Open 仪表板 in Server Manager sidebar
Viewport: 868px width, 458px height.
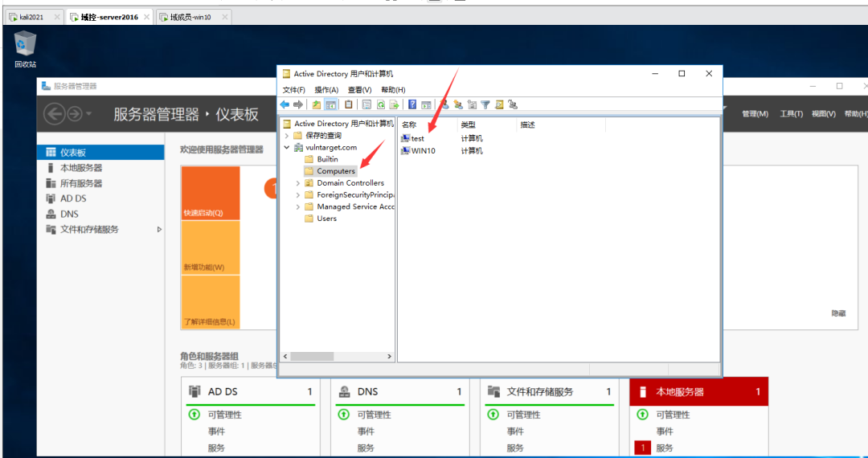click(x=100, y=152)
